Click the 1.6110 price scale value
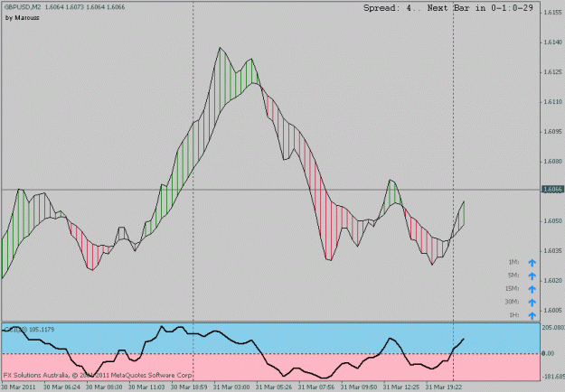 (553, 102)
